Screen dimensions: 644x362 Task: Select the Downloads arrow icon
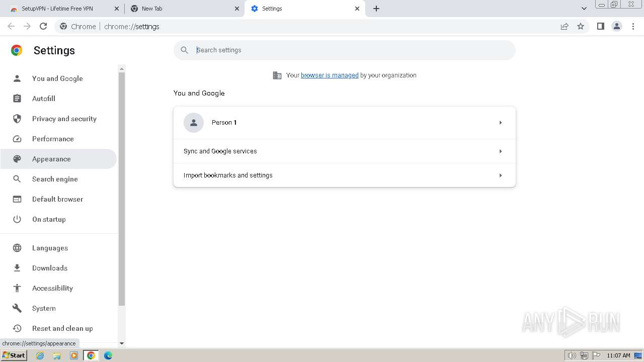[x=17, y=268]
